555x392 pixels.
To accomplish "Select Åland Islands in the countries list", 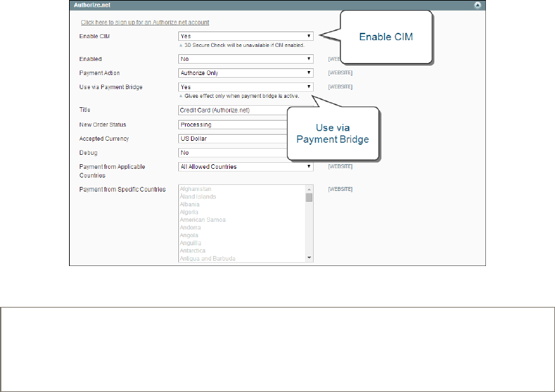I will point(198,197).
